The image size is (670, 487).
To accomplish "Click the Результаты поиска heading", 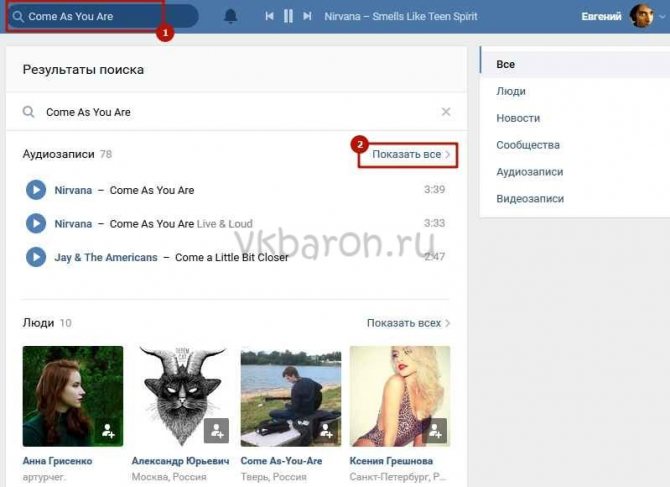I will tap(83, 70).
